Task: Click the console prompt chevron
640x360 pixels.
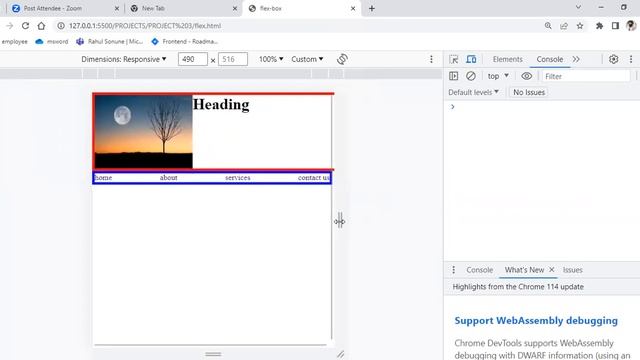Action: [x=452, y=107]
